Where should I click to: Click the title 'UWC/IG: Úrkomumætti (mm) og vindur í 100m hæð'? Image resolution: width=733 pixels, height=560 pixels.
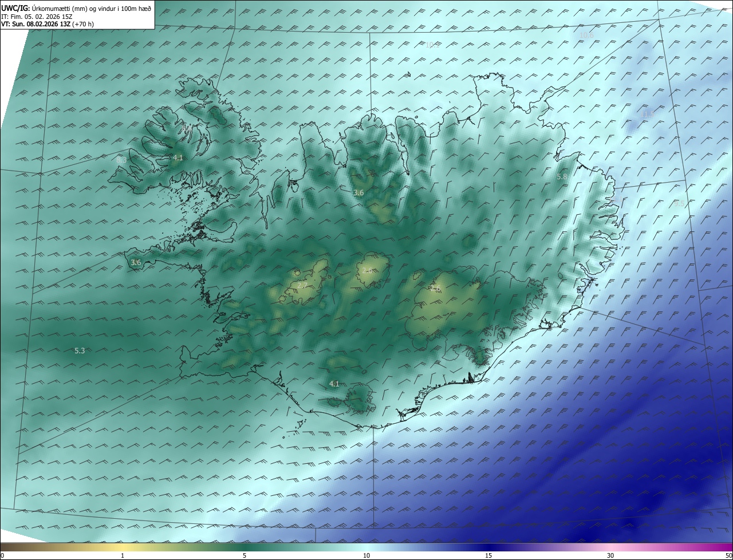pyautogui.click(x=76, y=9)
